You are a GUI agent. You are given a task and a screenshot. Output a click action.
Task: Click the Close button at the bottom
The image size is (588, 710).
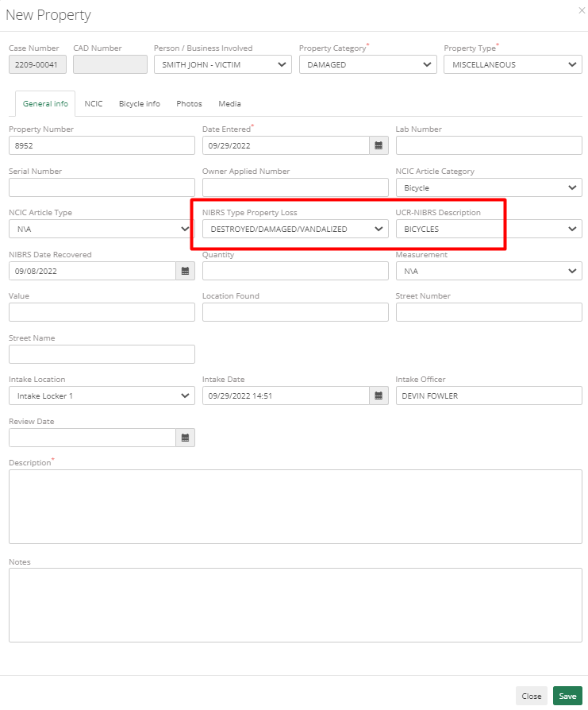[531, 696]
